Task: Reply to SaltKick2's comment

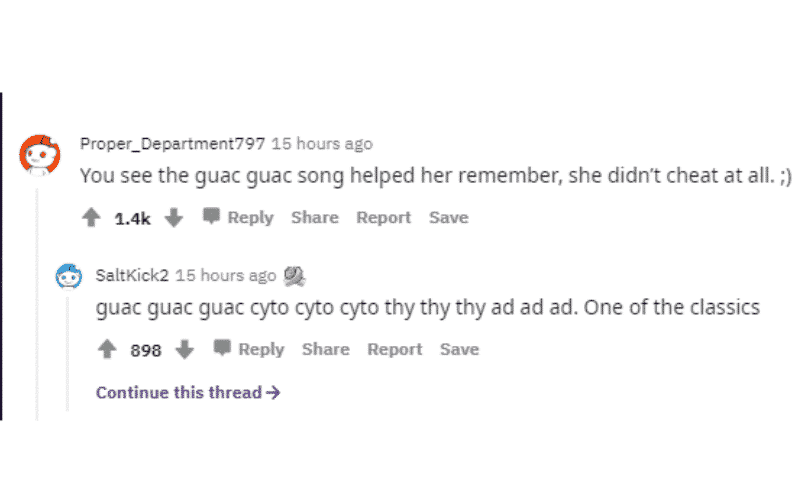Action: [251, 349]
